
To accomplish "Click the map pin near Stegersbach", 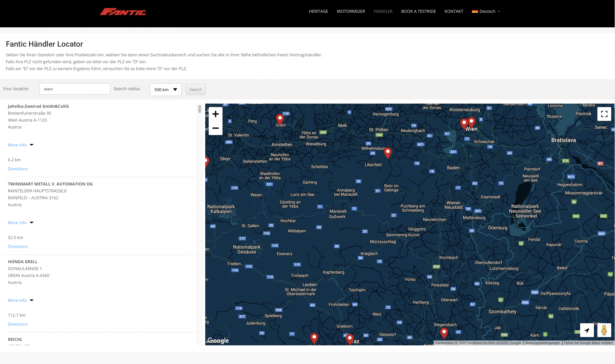I will click(x=444, y=333).
